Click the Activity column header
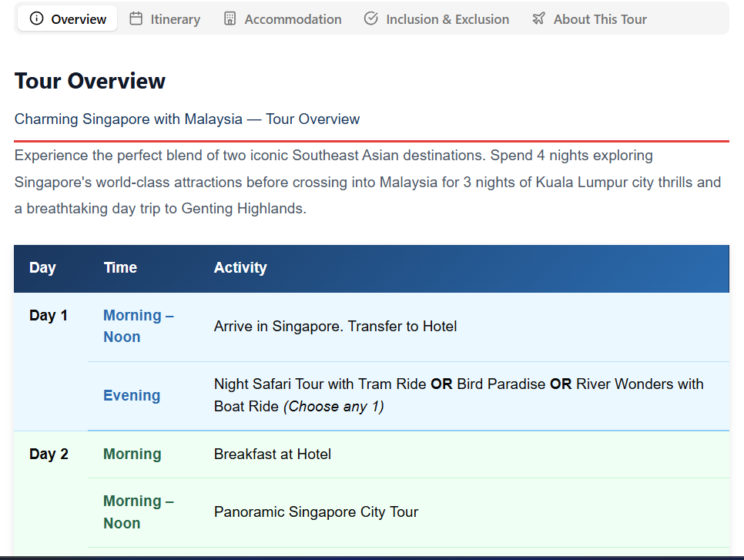Image resolution: width=744 pixels, height=560 pixels. pyautogui.click(x=240, y=267)
